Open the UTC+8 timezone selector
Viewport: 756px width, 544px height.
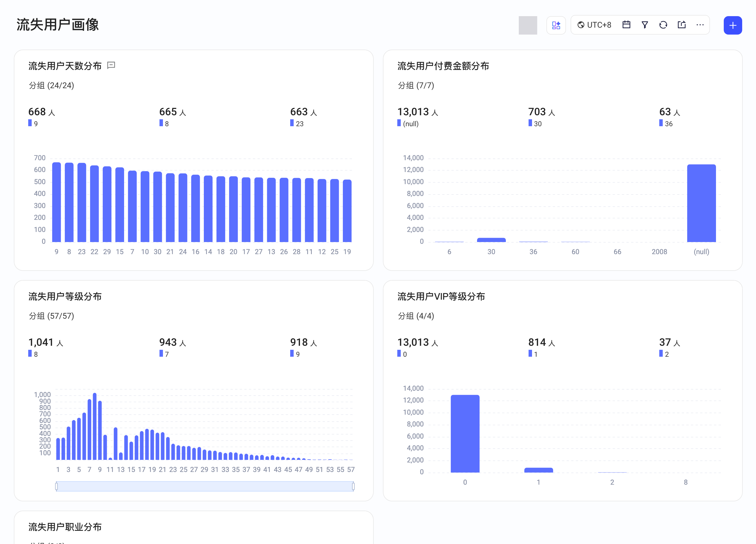pos(594,25)
